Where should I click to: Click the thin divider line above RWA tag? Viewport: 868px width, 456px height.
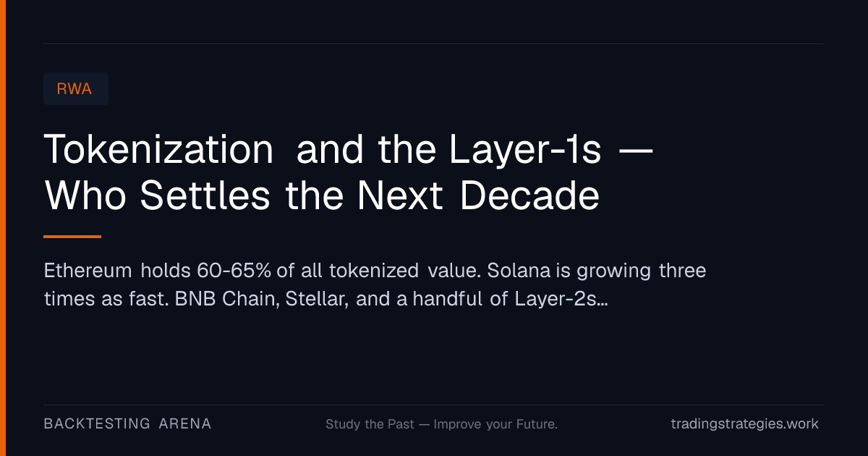click(x=434, y=43)
